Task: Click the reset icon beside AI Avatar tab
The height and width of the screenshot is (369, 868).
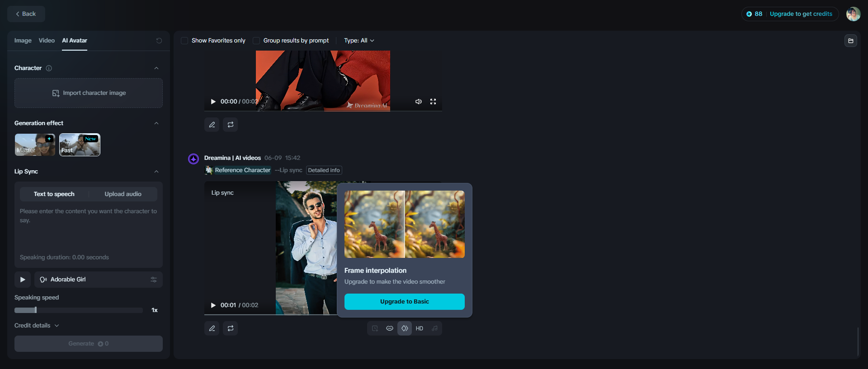Action: click(159, 41)
